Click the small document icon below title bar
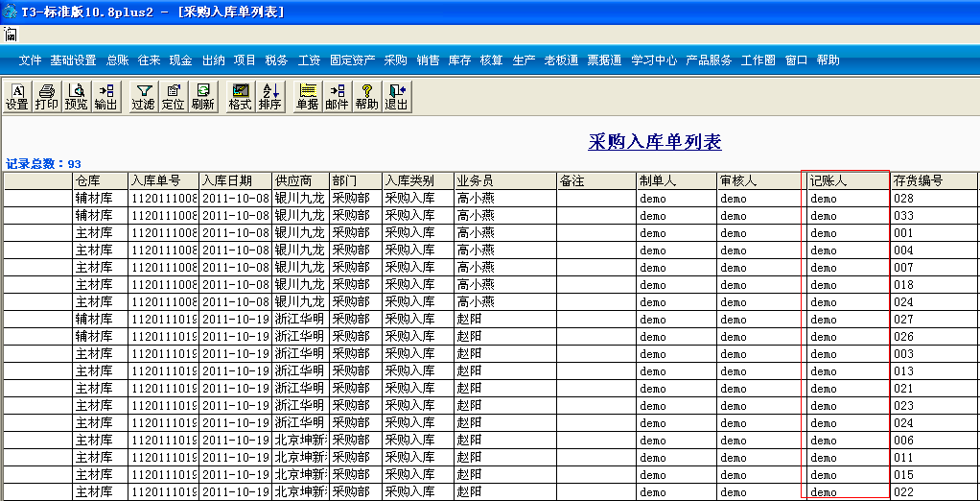The width and height of the screenshot is (980, 501). coord(11,34)
